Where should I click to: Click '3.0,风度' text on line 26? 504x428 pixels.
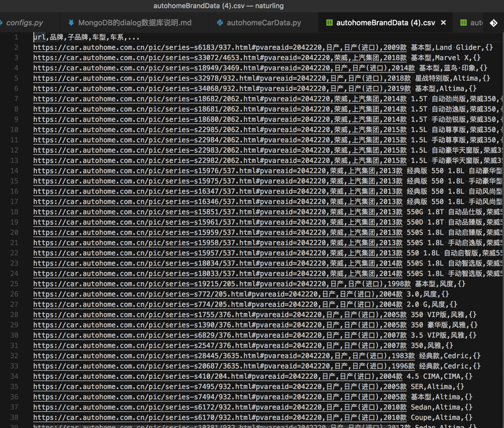coord(421,294)
